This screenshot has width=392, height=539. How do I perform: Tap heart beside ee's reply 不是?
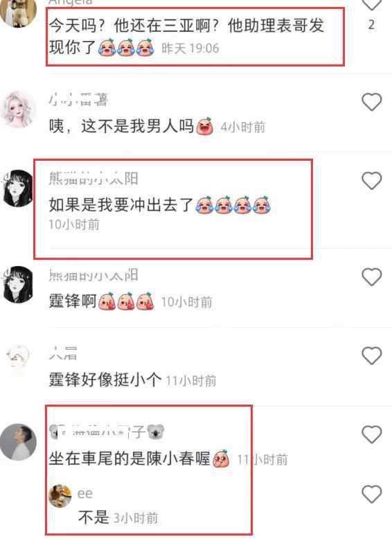coord(372,494)
